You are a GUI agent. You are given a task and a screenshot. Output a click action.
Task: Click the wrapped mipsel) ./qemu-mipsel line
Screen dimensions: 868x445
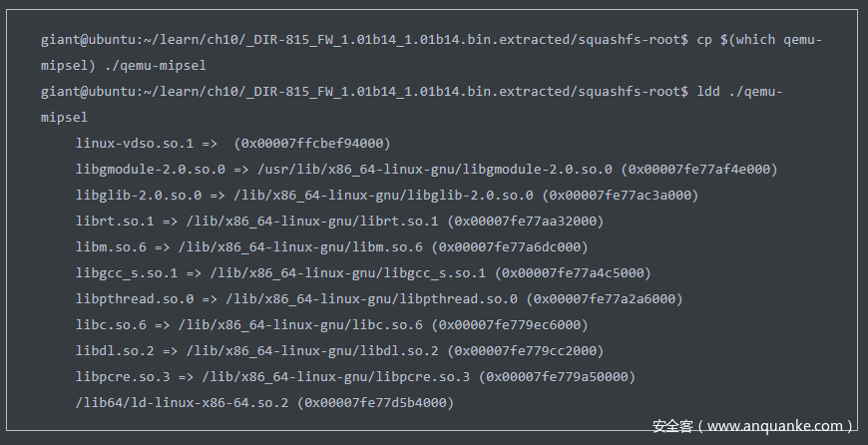point(124,66)
